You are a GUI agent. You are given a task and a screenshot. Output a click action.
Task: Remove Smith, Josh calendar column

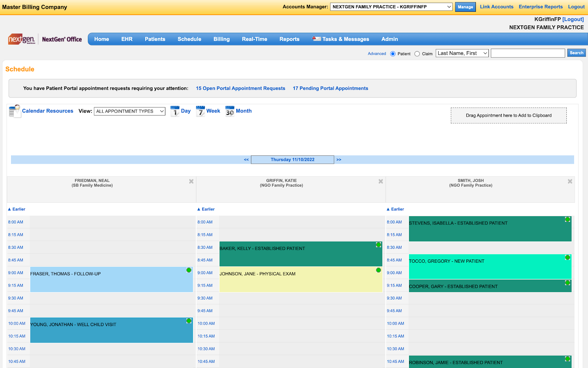(570, 181)
